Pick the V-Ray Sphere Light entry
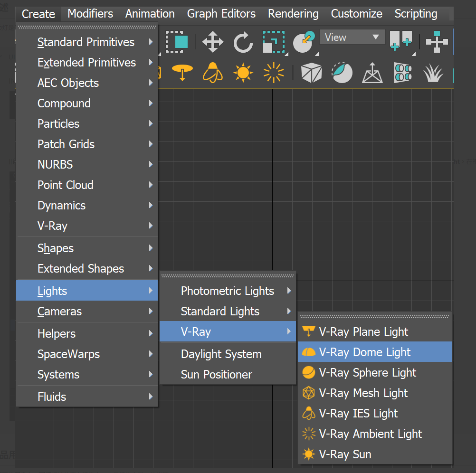476x473 pixels. (x=375, y=372)
